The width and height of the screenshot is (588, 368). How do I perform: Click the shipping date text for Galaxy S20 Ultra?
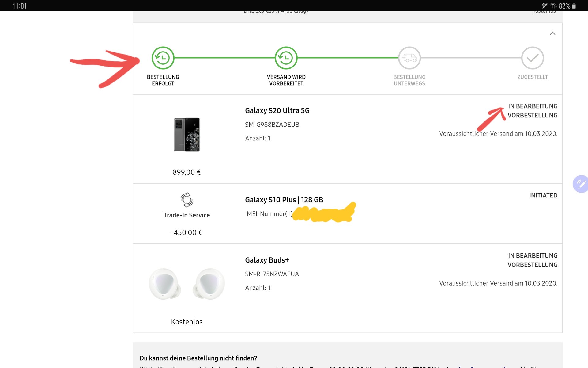498,134
